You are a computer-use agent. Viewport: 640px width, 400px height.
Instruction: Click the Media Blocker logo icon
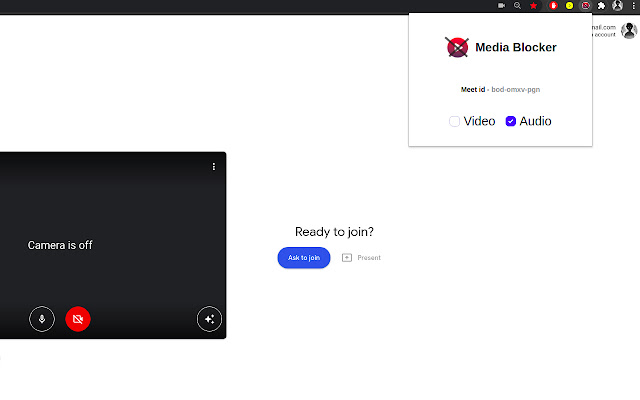pos(457,47)
